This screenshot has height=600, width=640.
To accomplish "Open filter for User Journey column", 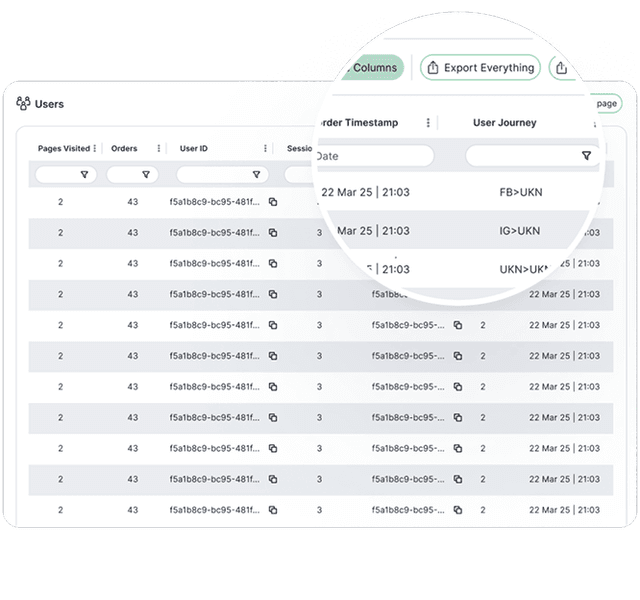I will (x=586, y=156).
